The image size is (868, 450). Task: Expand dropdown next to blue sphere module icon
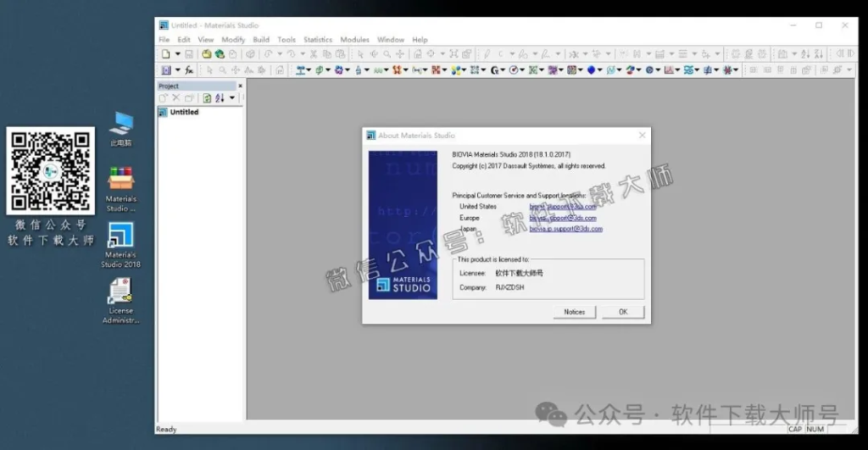pos(599,70)
